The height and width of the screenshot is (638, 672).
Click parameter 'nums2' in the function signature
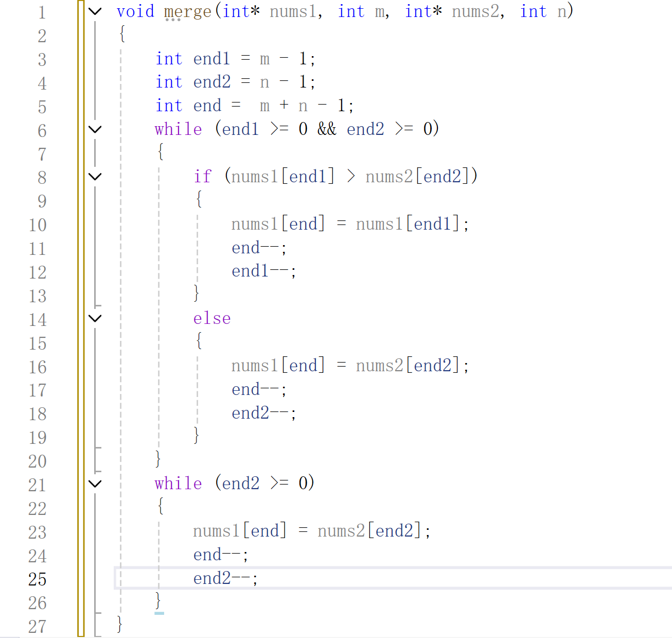[x=475, y=11]
